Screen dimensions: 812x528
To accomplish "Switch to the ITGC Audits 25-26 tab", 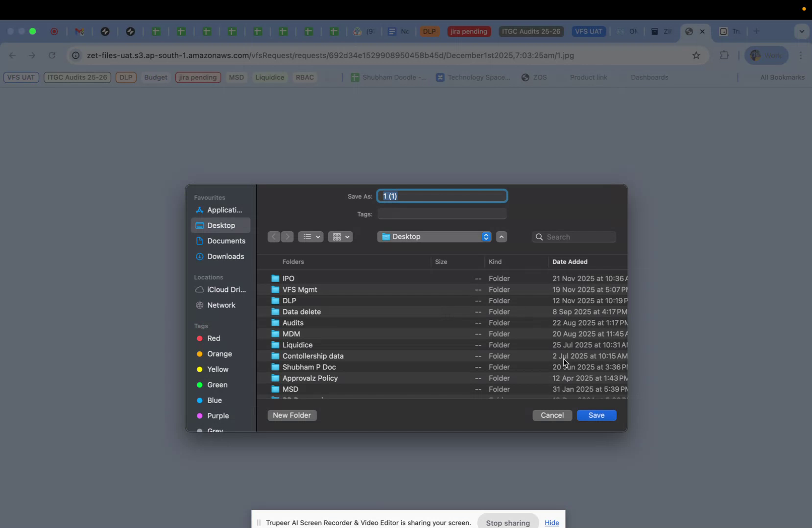I will click(530, 31).
